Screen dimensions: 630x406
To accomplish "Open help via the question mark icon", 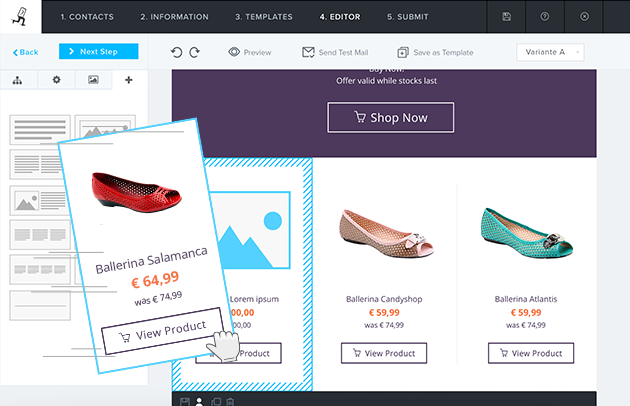I will 545,16.
